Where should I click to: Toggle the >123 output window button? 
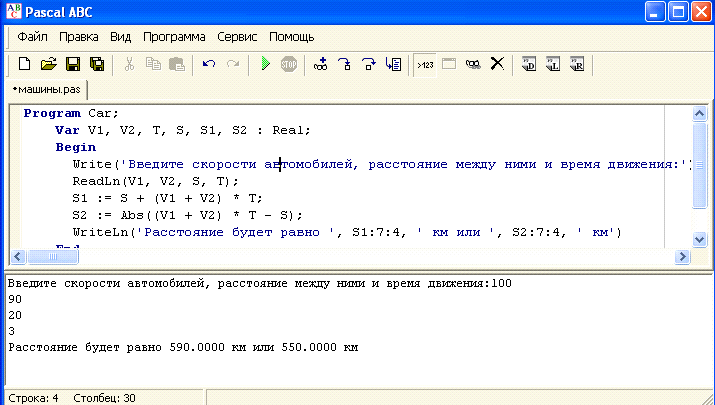(425, 65)
